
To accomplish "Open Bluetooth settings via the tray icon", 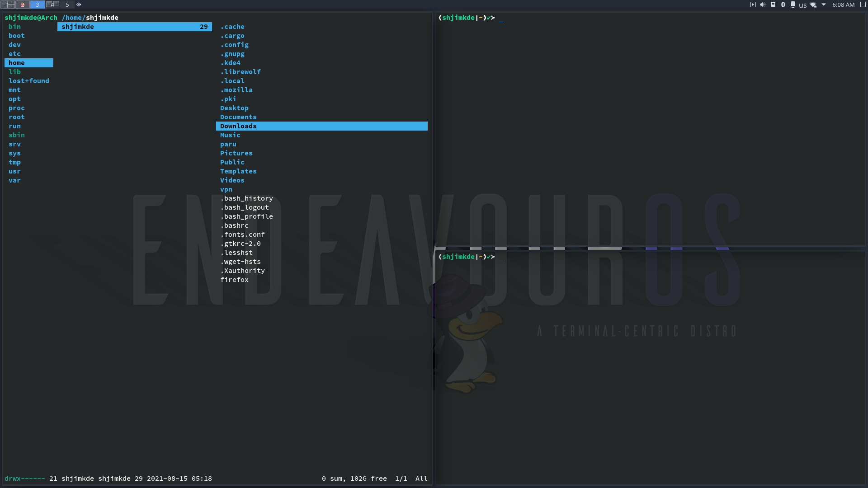I will 783,5.
